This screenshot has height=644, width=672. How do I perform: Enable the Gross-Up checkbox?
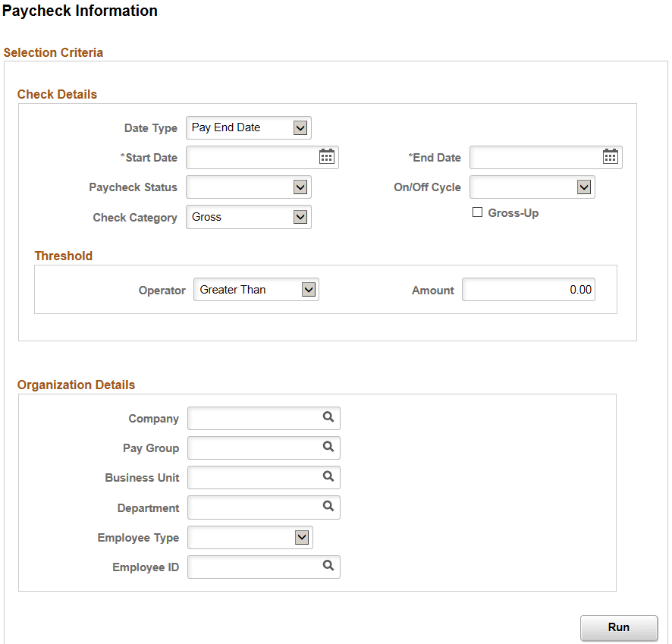[x=478, y=212]
